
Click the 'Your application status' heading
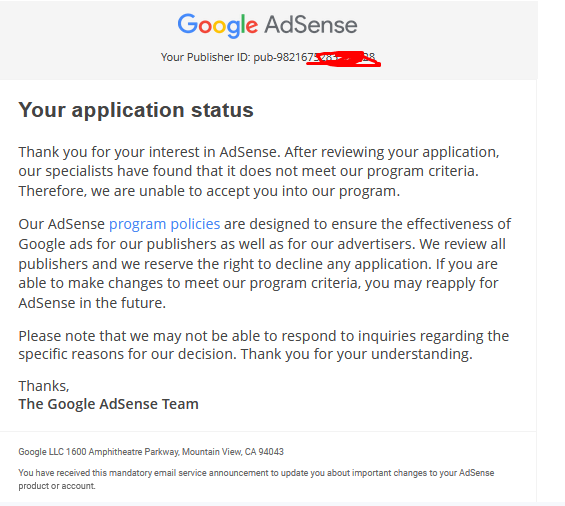(x=136, y=110)
